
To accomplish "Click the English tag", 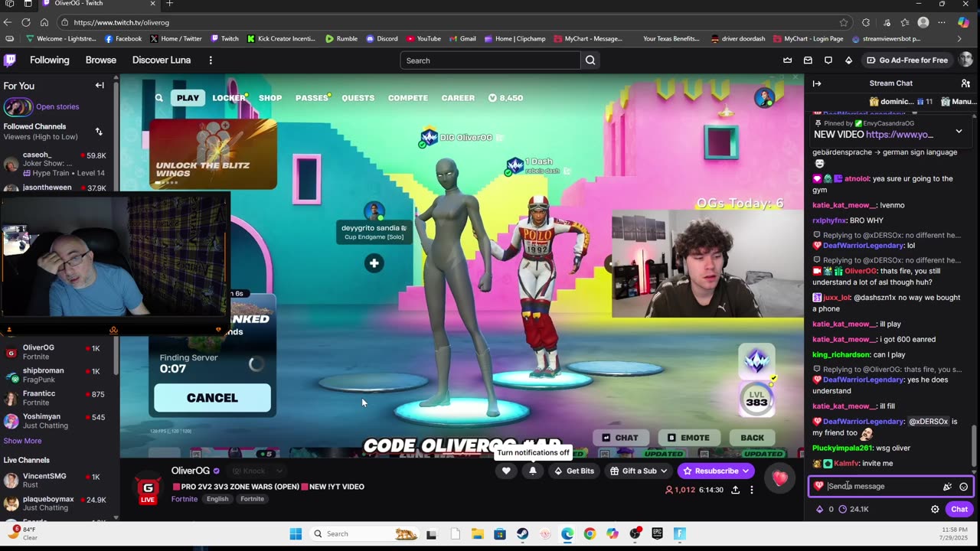I will 217,499.
